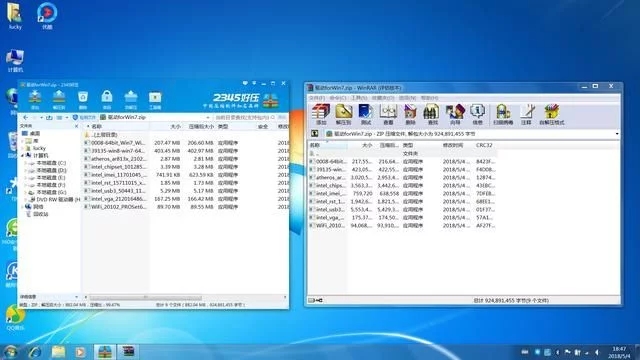
Task: Open the Computer icon on the desktop
Action: [15, 60]
